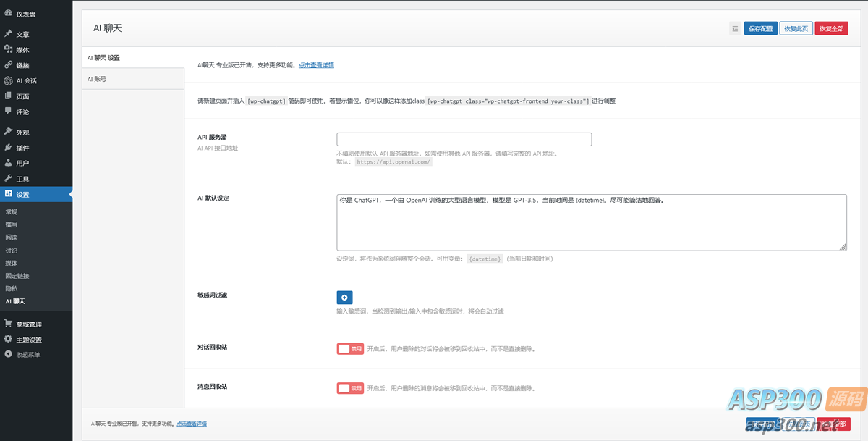The width and height of the screenshot is (868, 441).
Task: Open the 点击查看详情 link at top
Action: [x=316, y=65]
